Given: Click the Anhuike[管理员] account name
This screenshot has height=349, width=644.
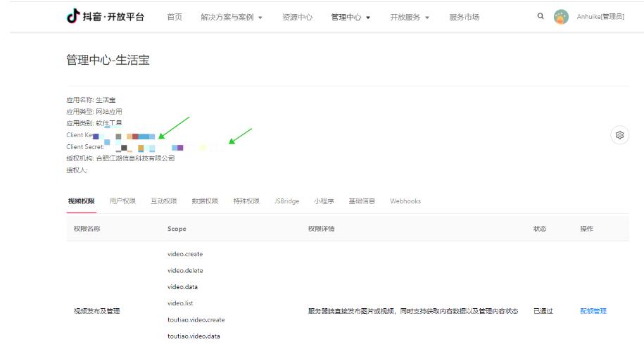Looking at the screenshot, I should 600,16.
